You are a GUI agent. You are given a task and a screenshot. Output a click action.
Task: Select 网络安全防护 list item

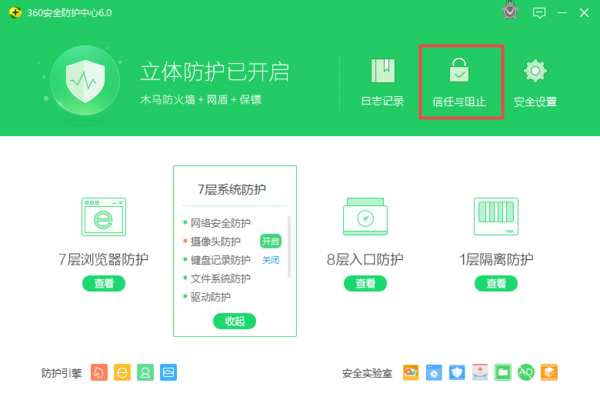click(220, 223)
